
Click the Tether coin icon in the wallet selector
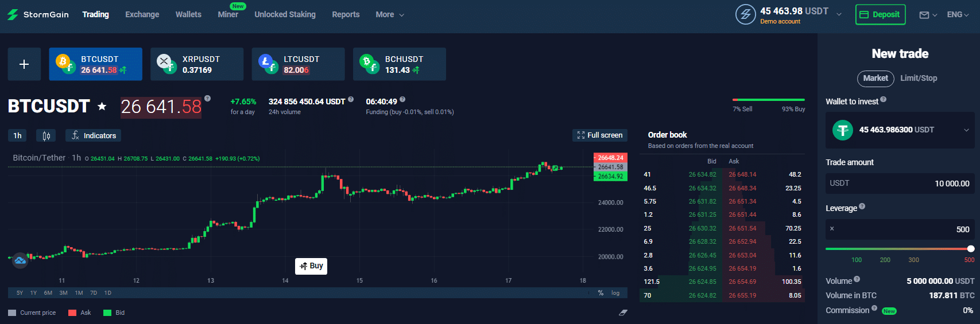click(x=843, y=130)
